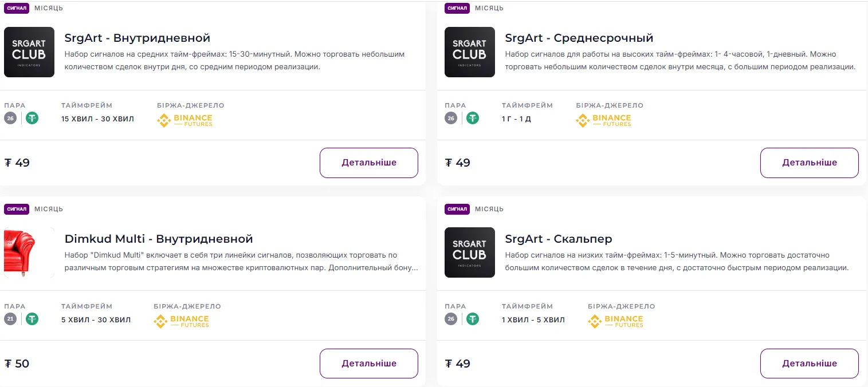This screenshot has height=387, width=868.
Task: Click Binance Futures logo on SrgArt Среднесрочный card
Action: 603,120
